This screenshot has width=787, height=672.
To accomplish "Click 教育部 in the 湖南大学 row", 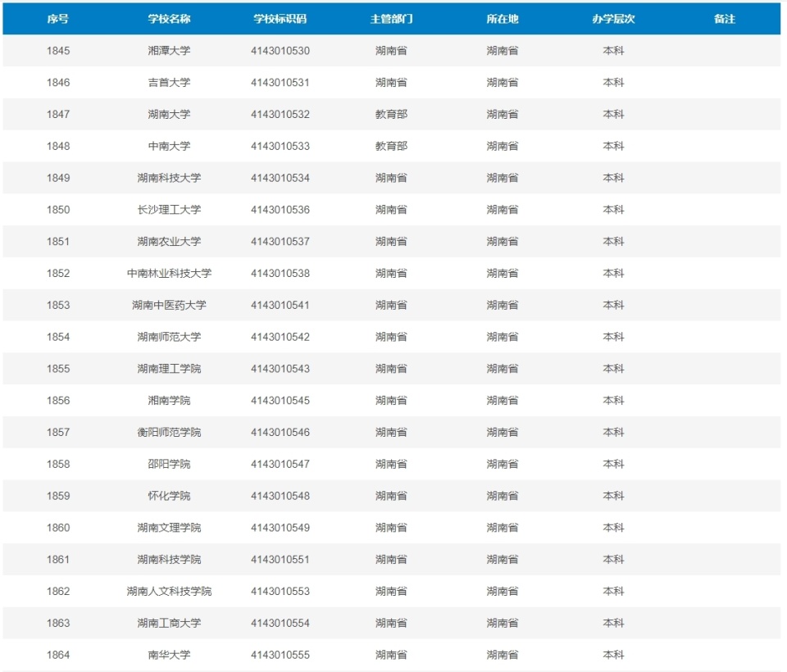I will coord(392,115).
